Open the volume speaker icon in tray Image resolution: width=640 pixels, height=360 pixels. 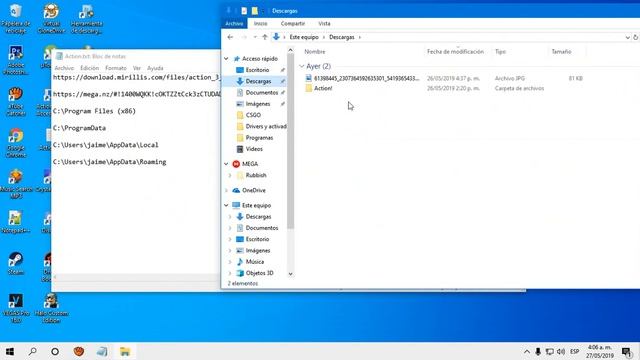click(561, 351)
